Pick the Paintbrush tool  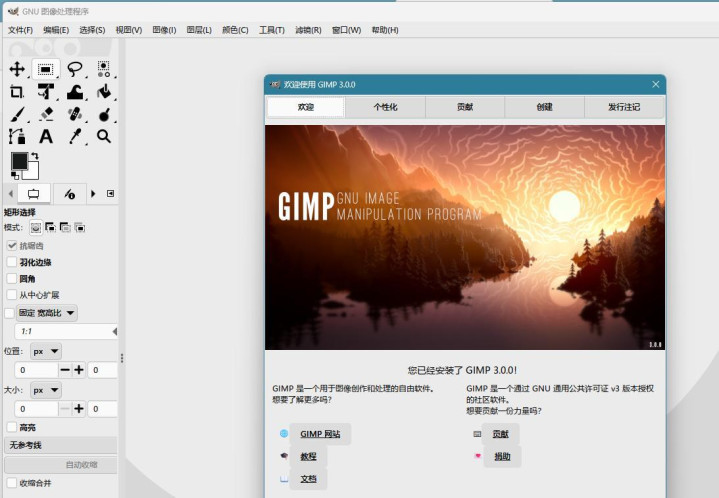point(17,114)
